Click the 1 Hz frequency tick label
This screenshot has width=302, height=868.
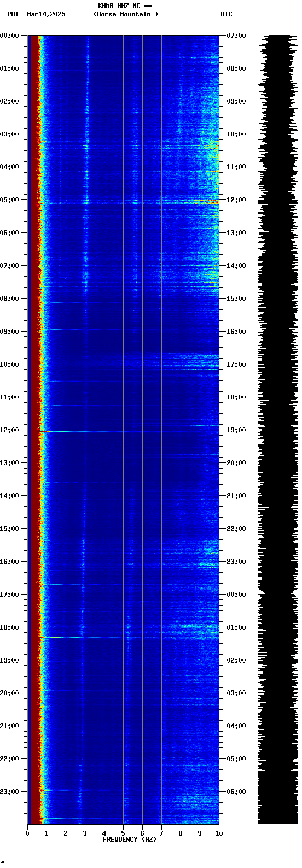click(x=47, y=833)
